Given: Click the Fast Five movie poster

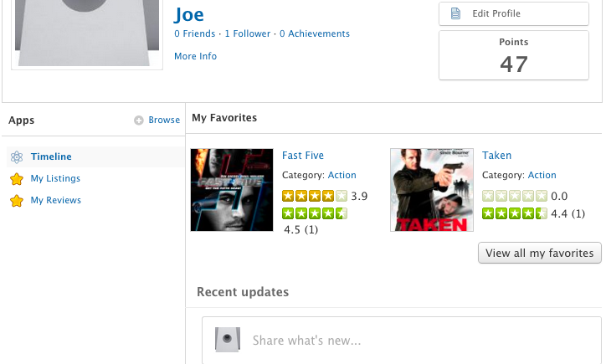Looking at the screenshot, I should [232, 190].
